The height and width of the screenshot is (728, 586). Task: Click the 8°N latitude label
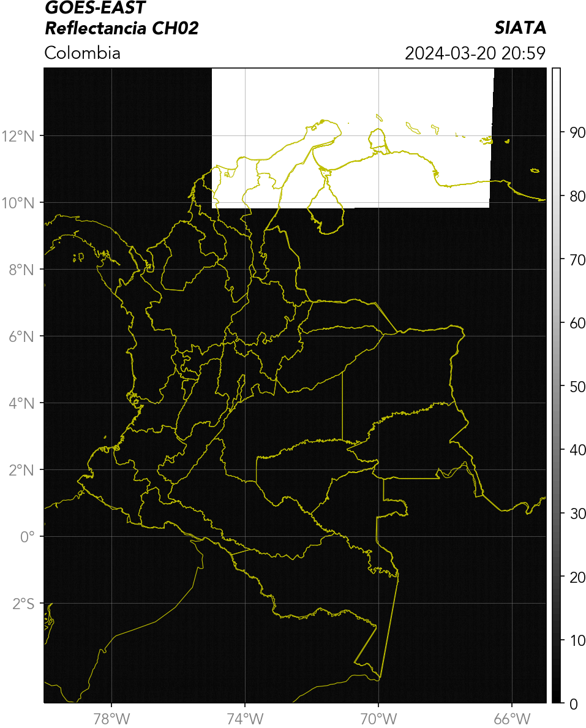click(x=21, y=270)
